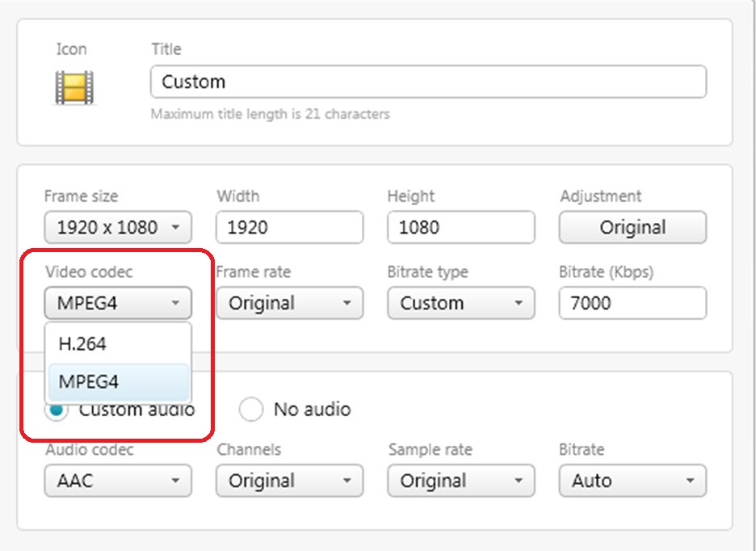Open the Bitrate type dropdown
The height and width of the screenshot is (551, 756).
click(x=460, y=304)
